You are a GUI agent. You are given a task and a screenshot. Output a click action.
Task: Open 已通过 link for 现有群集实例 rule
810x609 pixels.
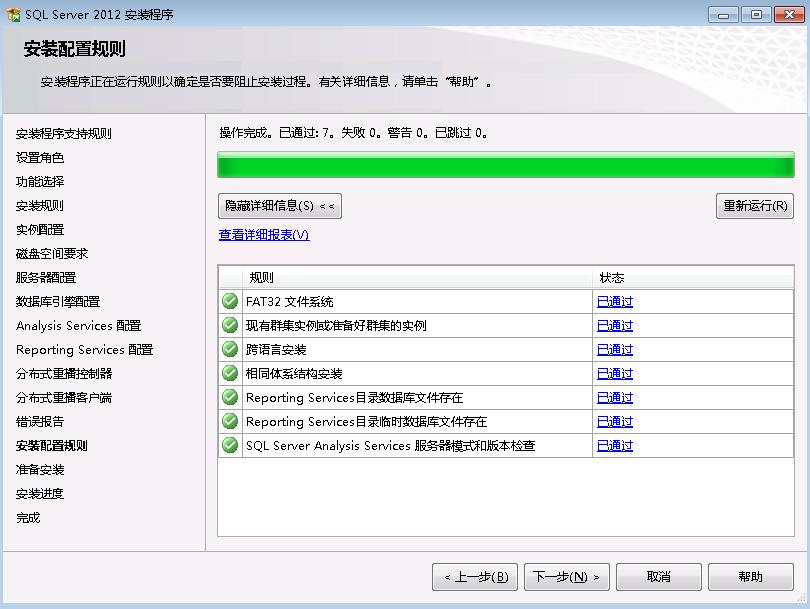(615, 325)
